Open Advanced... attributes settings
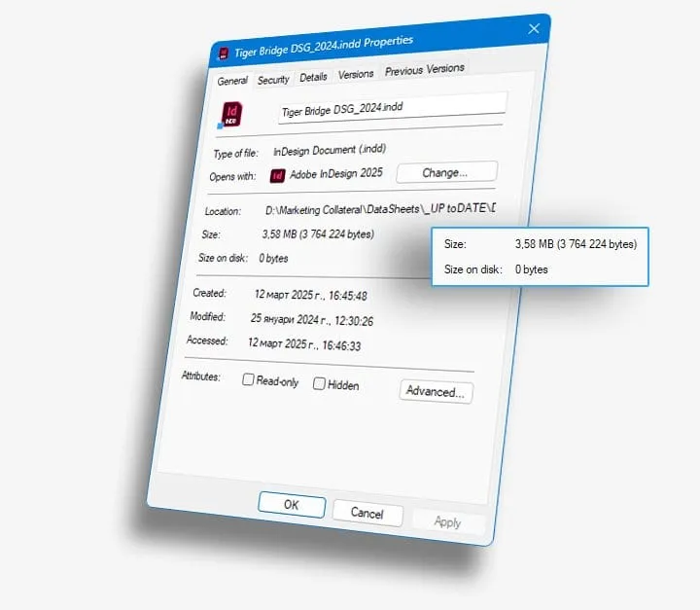Screen dimensions: 700x610 [436, 392]
